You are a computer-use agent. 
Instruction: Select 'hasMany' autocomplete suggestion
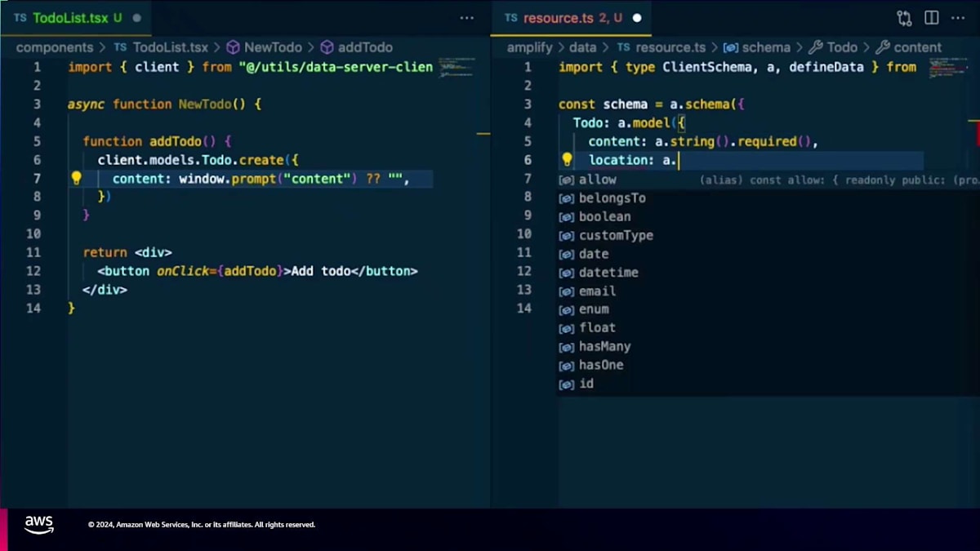768,346
